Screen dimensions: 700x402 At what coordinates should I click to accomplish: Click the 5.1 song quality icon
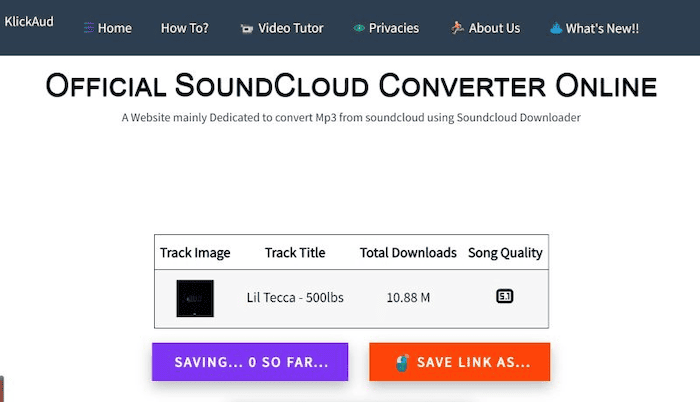[x=505, y=297]
